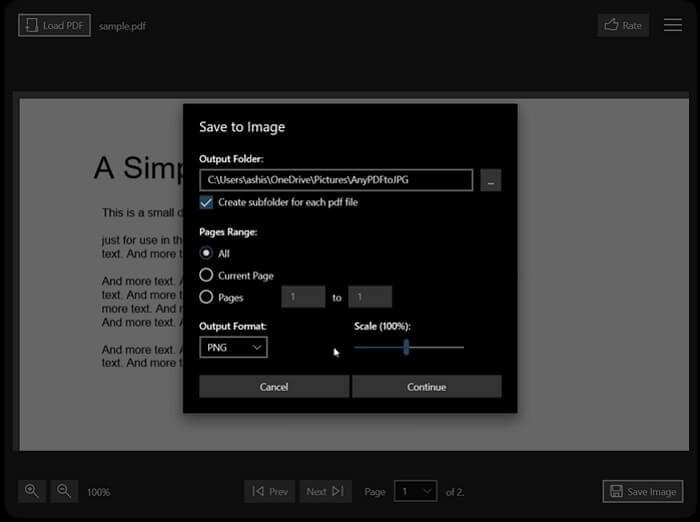Image resolution: width=700 pixels, height=522 pixels.
Task: Click the Save Image button
Action: point(642,491)
